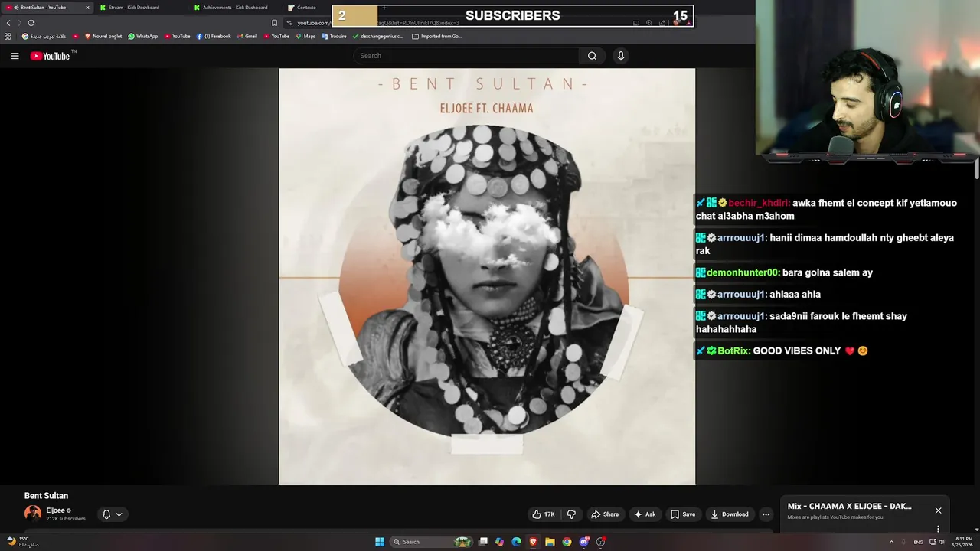Close the Bent Sultan YouTube tab
Image resolution: width=980 pixels, height=551 pixels.
[x=87, y=8]
